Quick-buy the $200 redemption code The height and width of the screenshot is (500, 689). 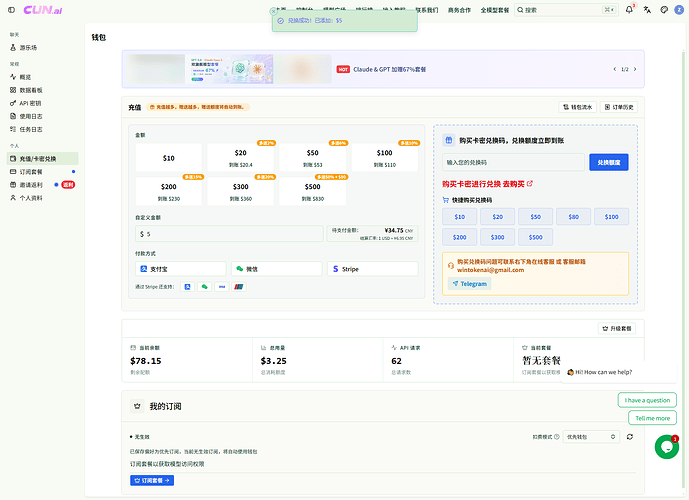[x=460, y=237]
